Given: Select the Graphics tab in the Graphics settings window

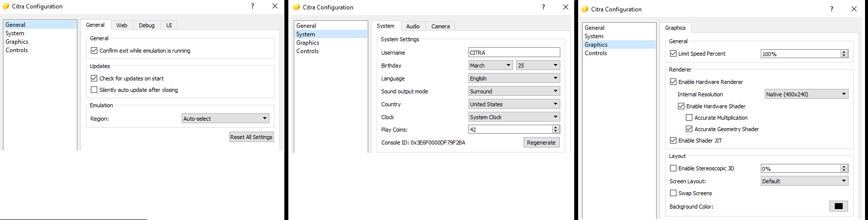Looking at the screenshot, I should click(x=675, y=28).
